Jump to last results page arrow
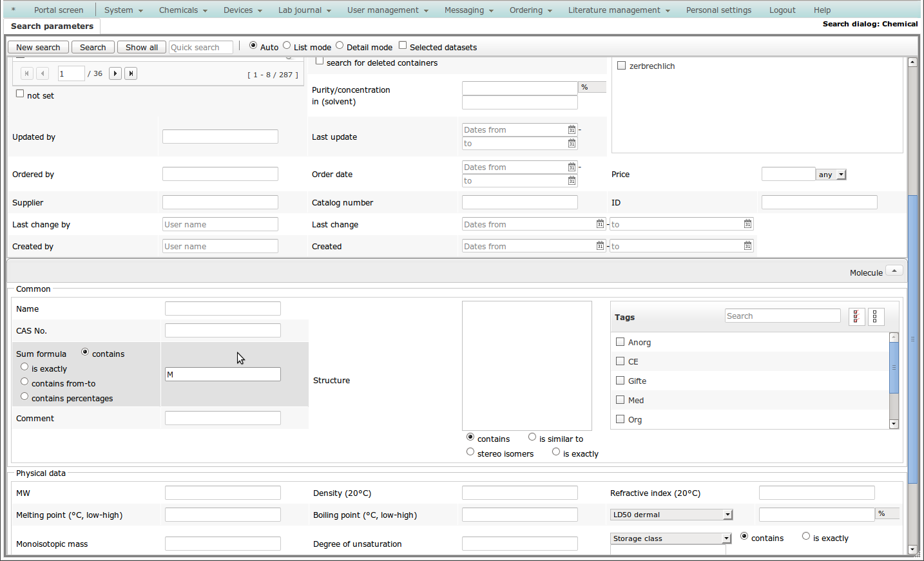924x561 pixels. coord(131,73)
